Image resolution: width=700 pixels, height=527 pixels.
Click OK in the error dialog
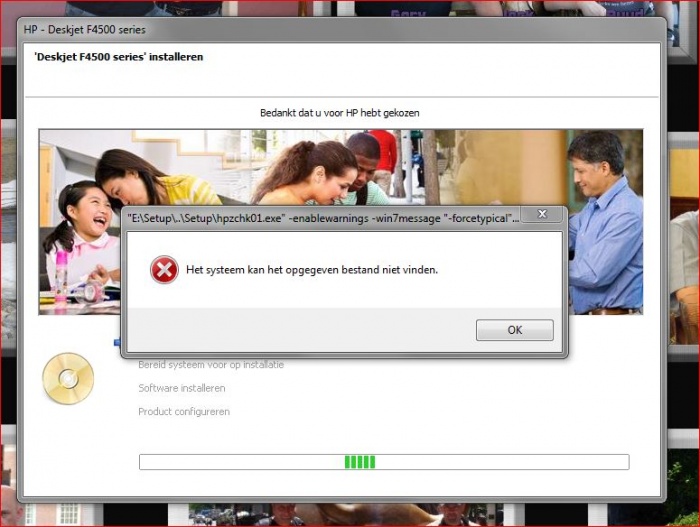[515, 330]
